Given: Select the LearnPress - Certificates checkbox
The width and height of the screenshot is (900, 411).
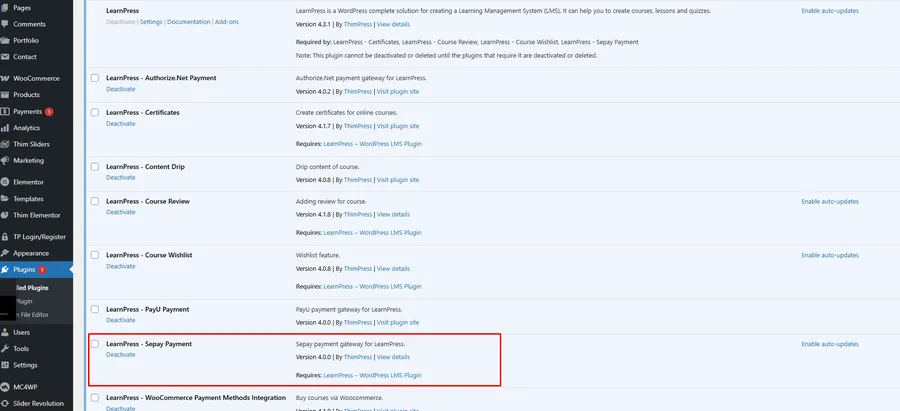Looking at the screenshot, I should pyautogui.click(x=95, y=113).
